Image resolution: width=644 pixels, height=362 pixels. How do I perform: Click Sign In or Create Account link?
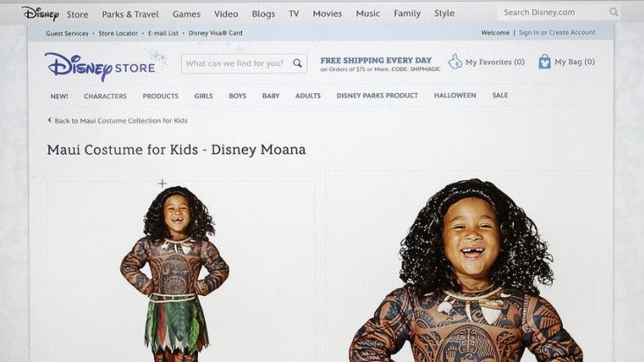557,33
